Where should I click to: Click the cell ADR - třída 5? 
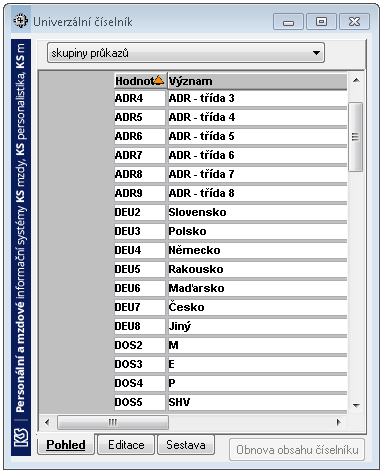pos(257,136)
